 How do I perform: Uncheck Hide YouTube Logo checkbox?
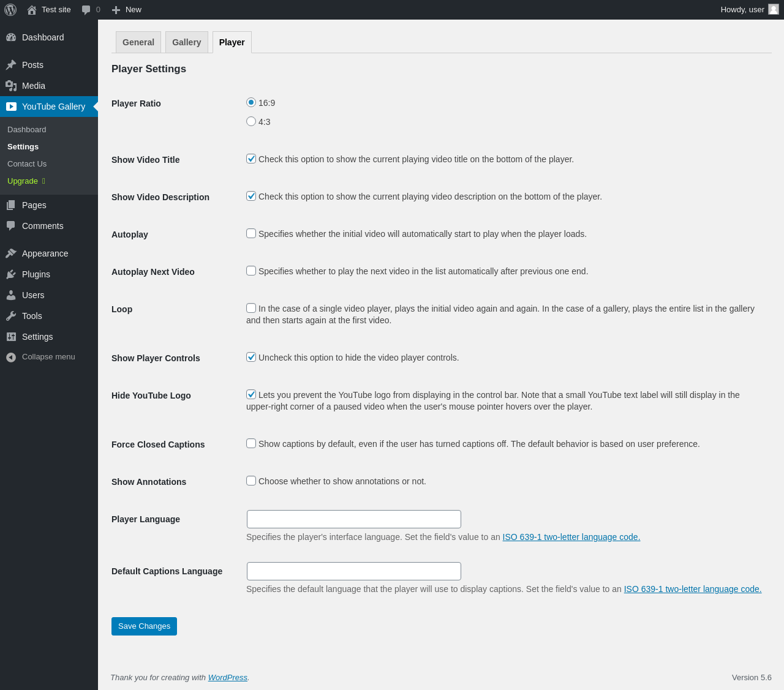point(251,394)
